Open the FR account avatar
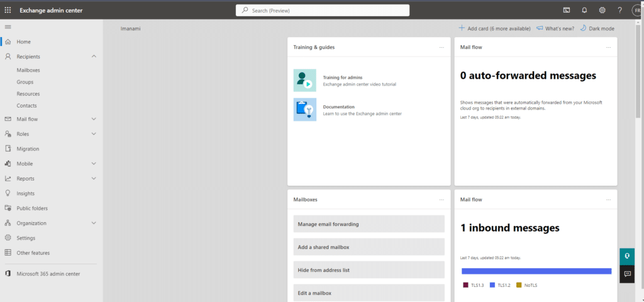 point(638,10)
